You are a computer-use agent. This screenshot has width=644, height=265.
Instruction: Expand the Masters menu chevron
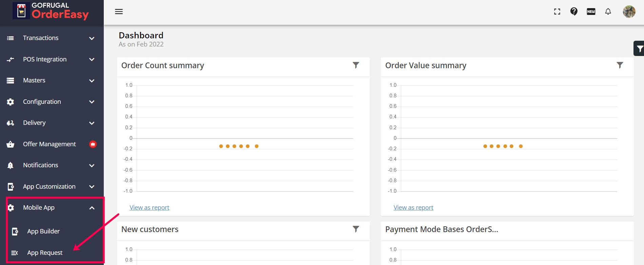92,81
